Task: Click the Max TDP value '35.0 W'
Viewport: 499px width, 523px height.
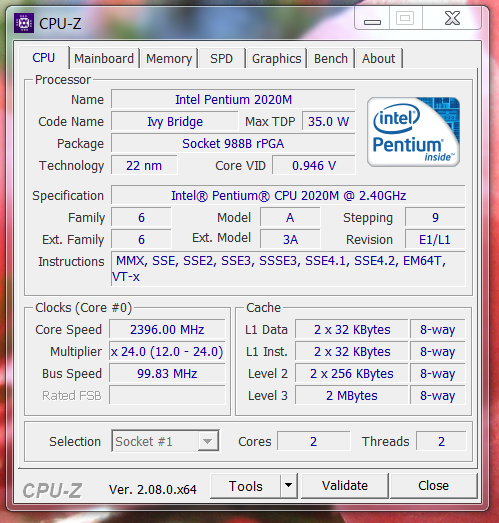Action: (329, 121)
